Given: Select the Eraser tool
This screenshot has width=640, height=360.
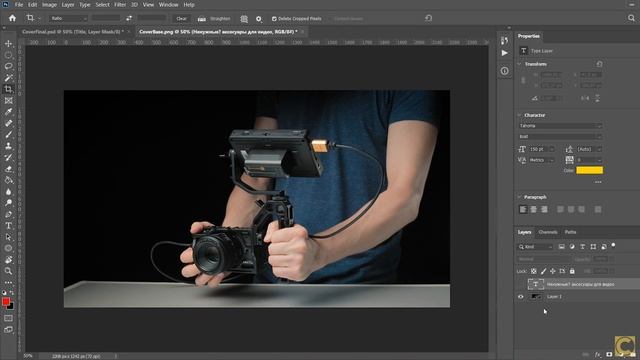Looking at the screenshot, I should 8,169.
